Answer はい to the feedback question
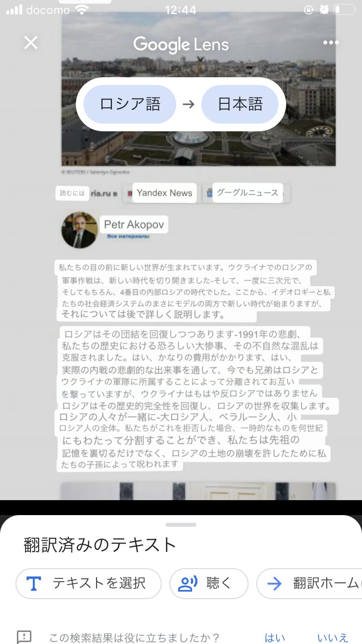 (275, 637)
